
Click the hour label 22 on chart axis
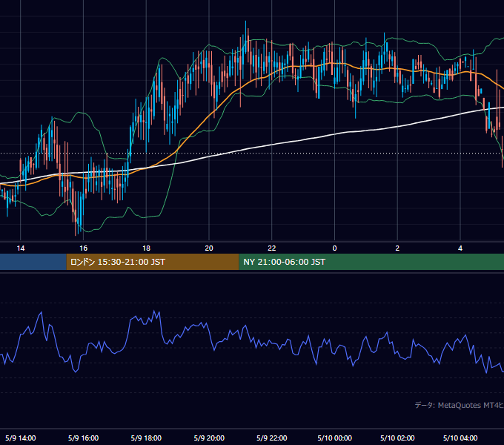pos(272,248)
